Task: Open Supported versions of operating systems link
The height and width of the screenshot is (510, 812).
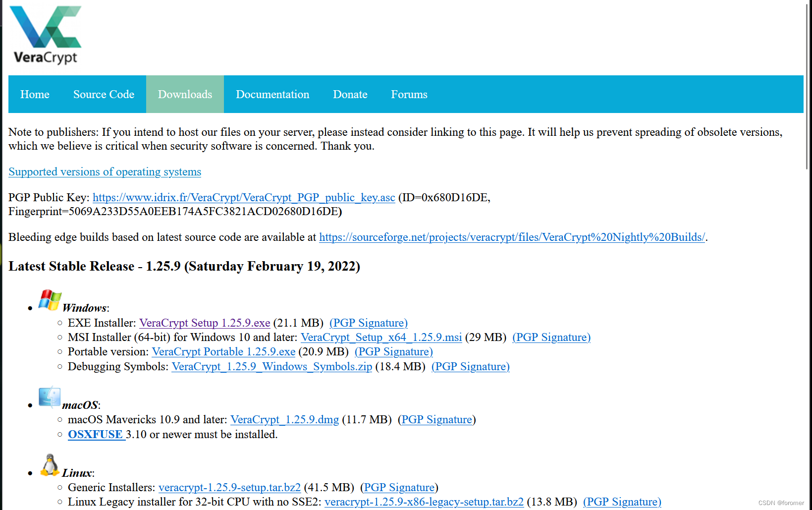Action: point(105,171)
